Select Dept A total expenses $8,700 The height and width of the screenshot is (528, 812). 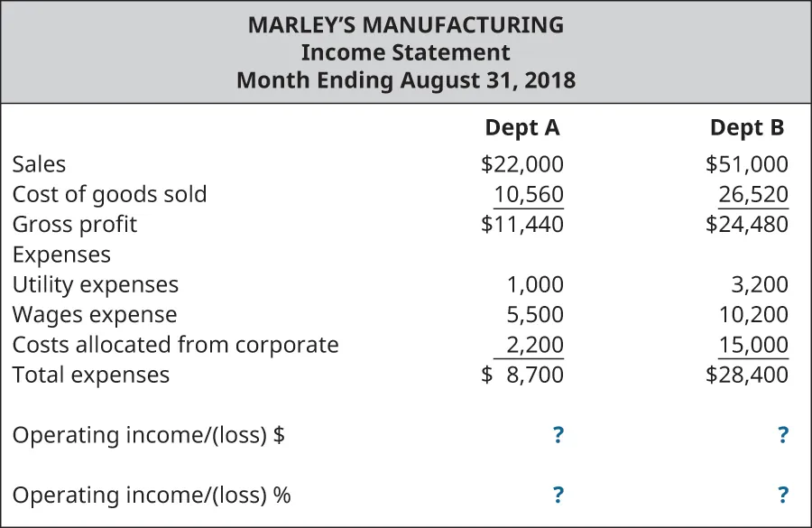tap(522, 375)
